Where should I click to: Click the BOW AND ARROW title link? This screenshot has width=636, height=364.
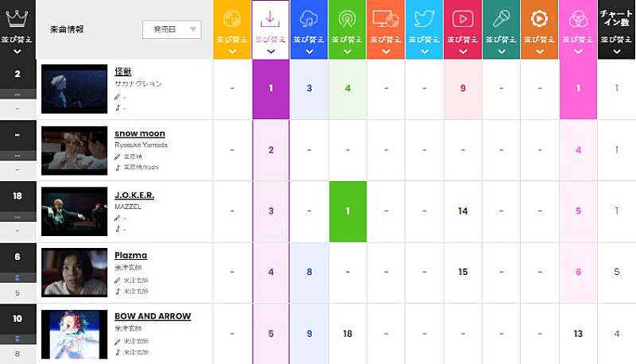[153, 316]
